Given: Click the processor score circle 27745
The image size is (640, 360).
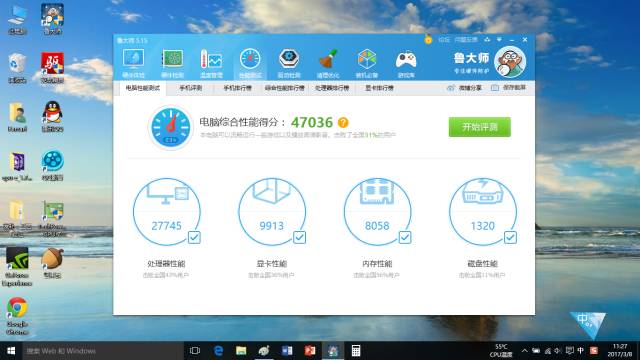Looking at the screenshot, I should click(x=167, y=211).
